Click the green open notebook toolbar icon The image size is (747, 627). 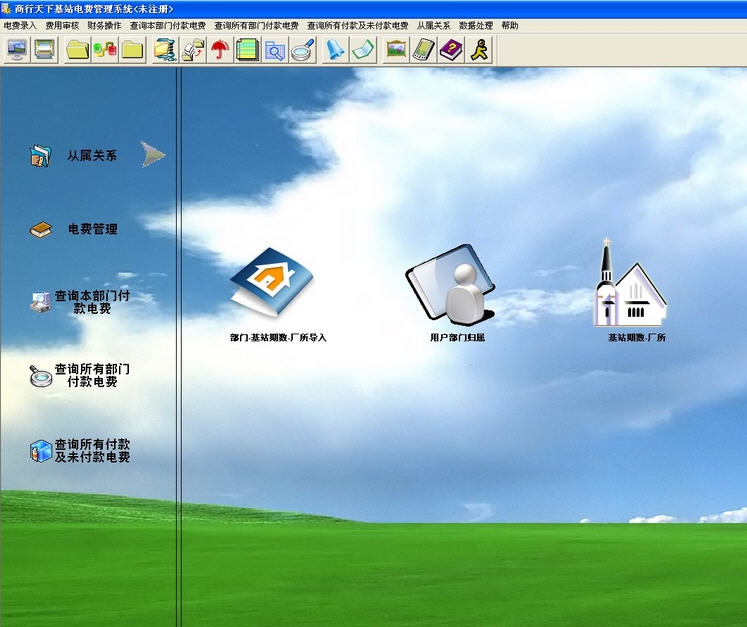[363, 50]
